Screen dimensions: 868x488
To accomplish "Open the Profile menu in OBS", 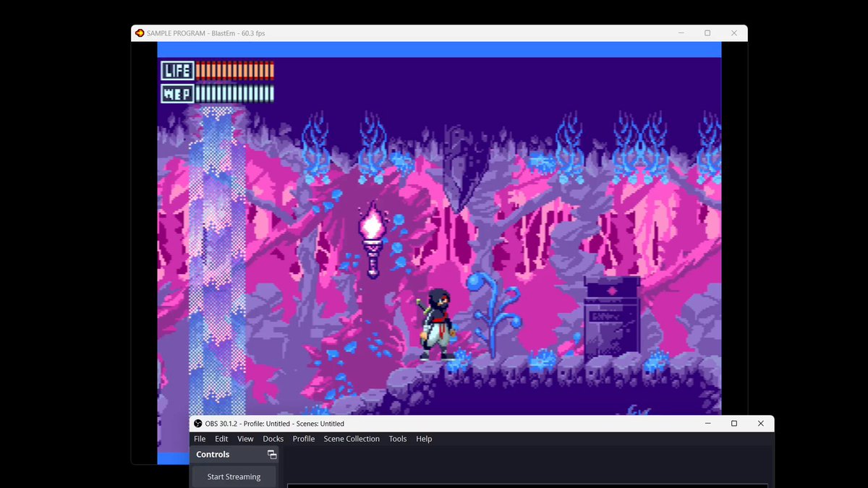I will point(304,439).
